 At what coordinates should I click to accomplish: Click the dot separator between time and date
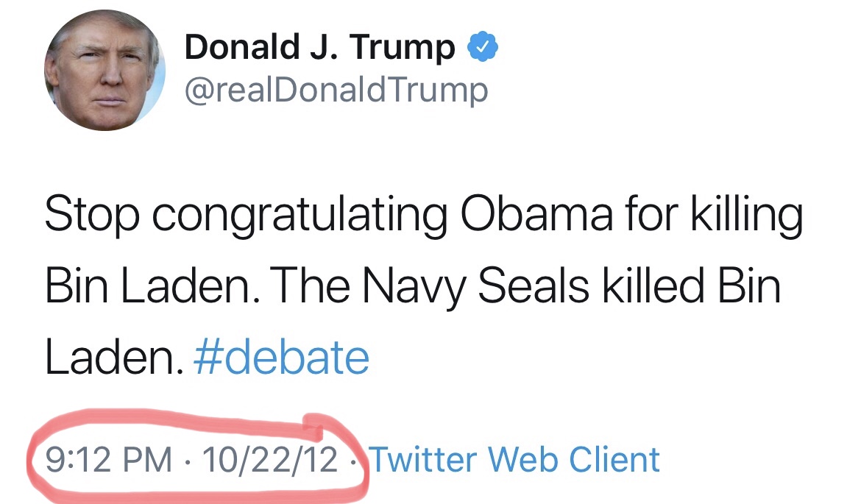pyautogui.click(x=188, y=461)
